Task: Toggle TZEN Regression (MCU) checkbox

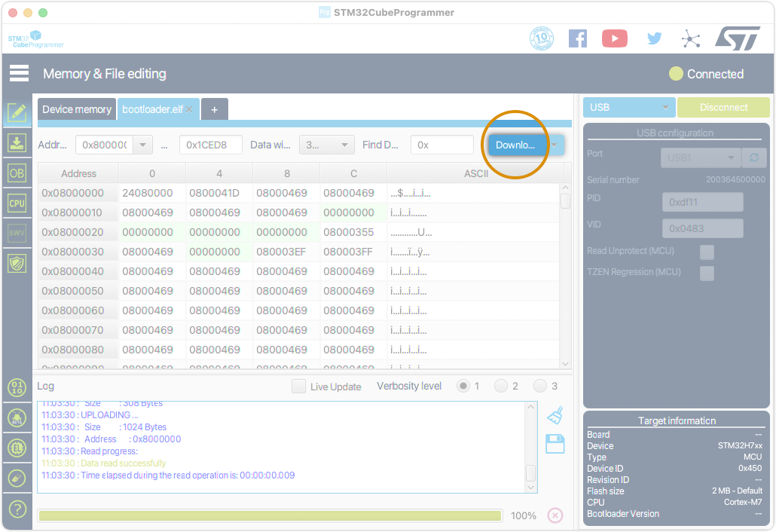Action: (x=707, y=273)
